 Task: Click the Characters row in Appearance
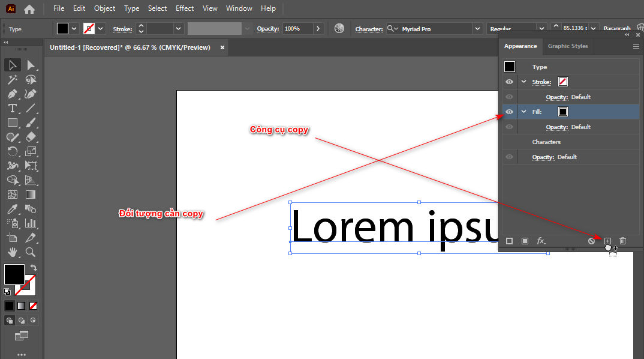546,142
